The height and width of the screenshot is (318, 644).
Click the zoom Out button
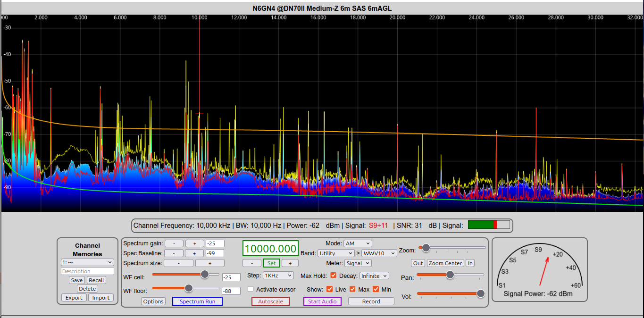tap(418, 263)
